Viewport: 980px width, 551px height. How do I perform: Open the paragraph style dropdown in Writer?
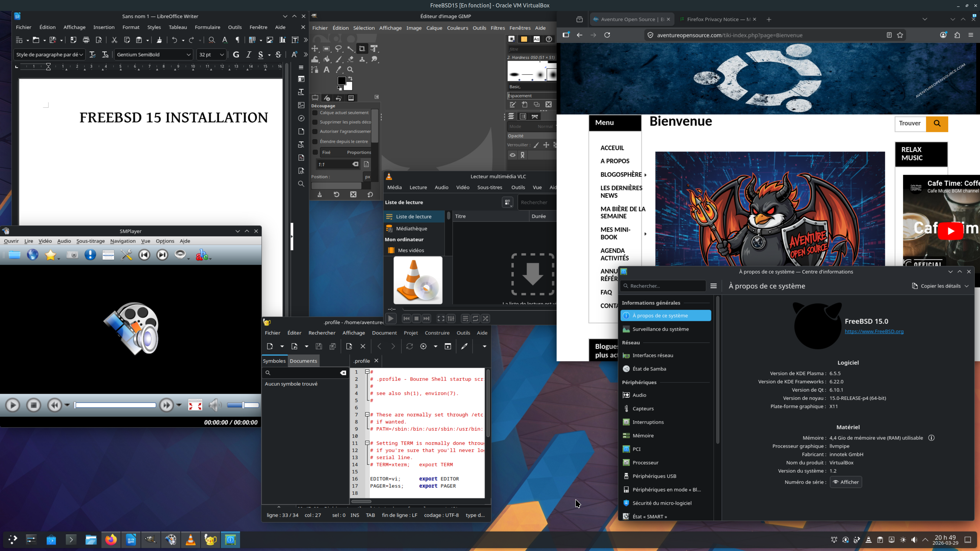pyautogui.click(x=81, y=54)
